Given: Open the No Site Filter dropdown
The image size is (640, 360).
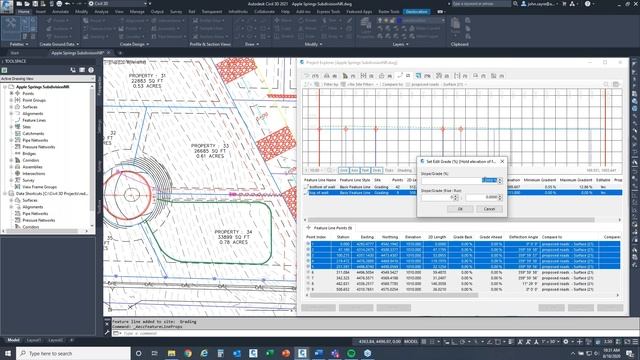Looking at the screenshot, I should 361,84.
